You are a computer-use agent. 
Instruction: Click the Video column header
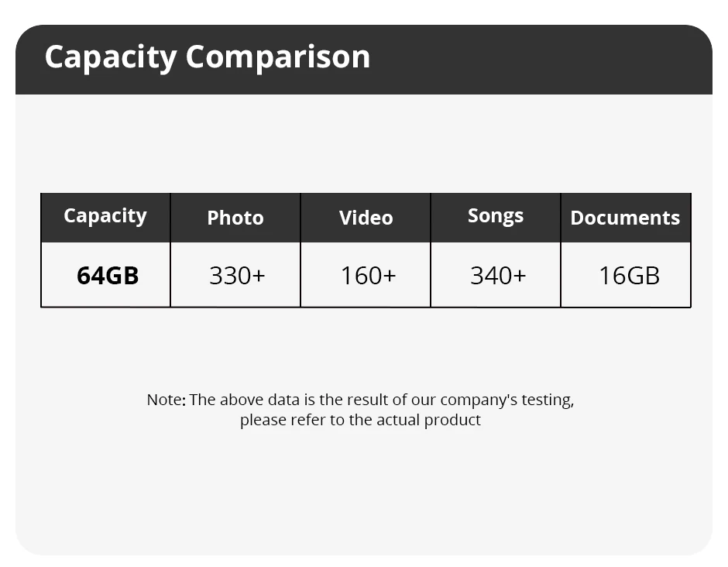point(366,218)
